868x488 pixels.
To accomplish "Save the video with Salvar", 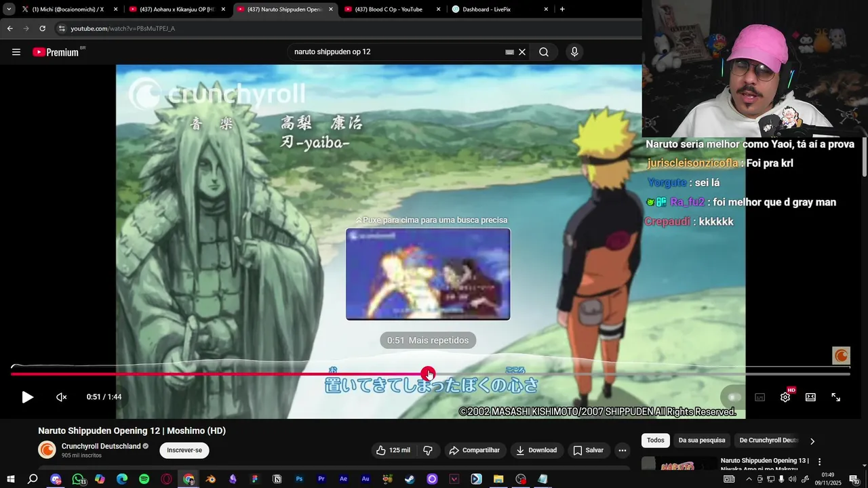I will [588, 450].
